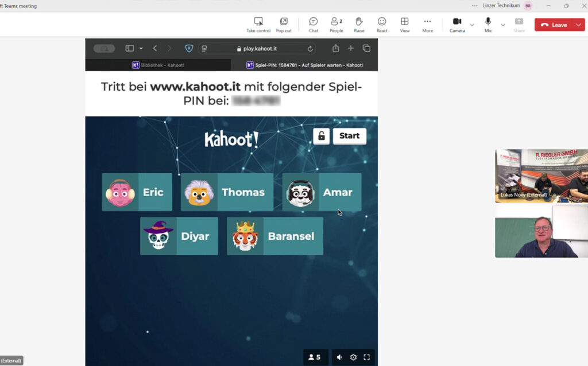
Task: Open the More actions menu
Action: 427,25
